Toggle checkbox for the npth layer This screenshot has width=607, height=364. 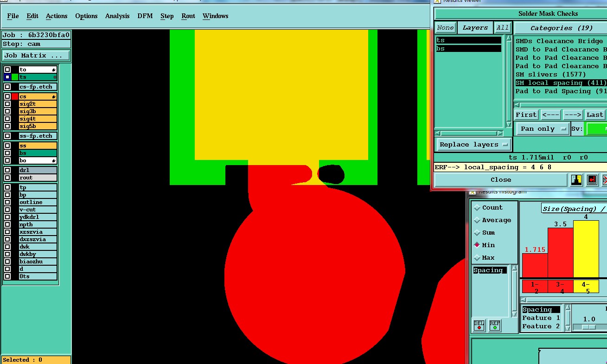coord(7,224)
